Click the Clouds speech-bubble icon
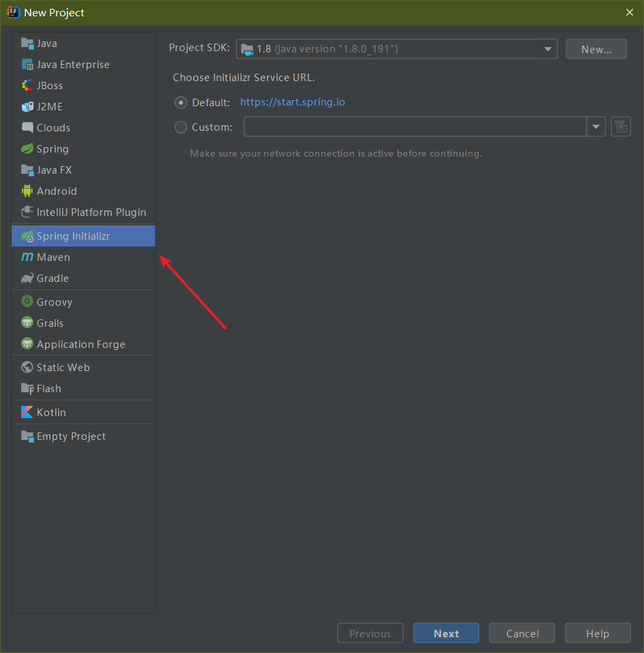This screenshot has height=653, width=644. (27, 127)
